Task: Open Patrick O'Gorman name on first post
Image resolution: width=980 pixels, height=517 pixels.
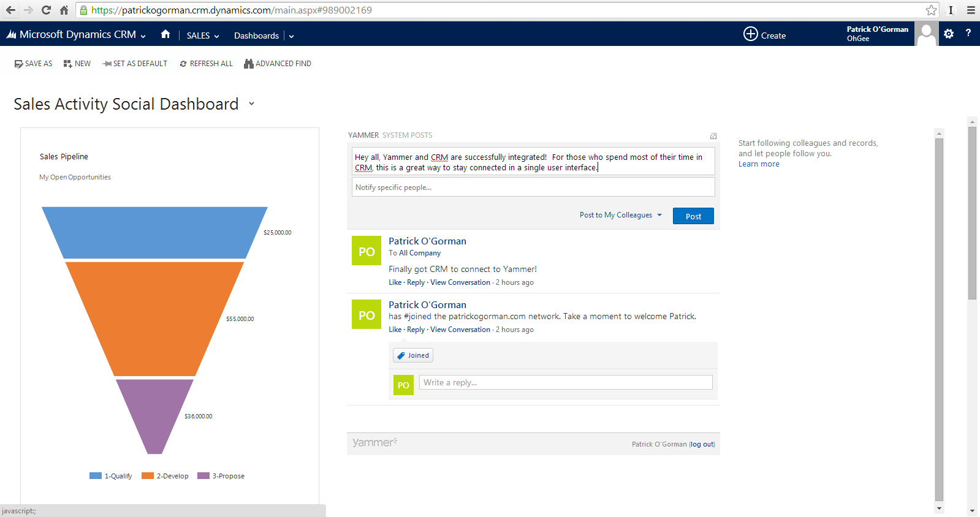Action: point(427,241)
